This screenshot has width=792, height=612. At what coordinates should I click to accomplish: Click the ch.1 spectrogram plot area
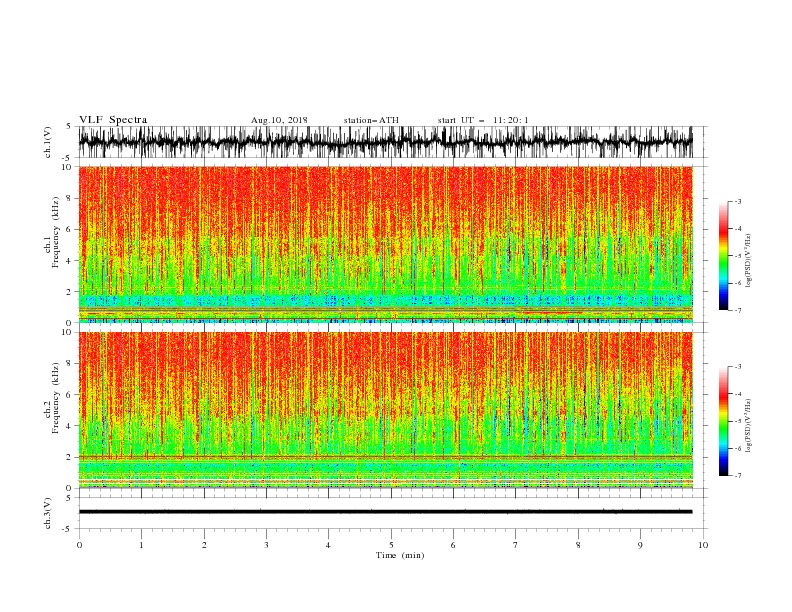385,244
